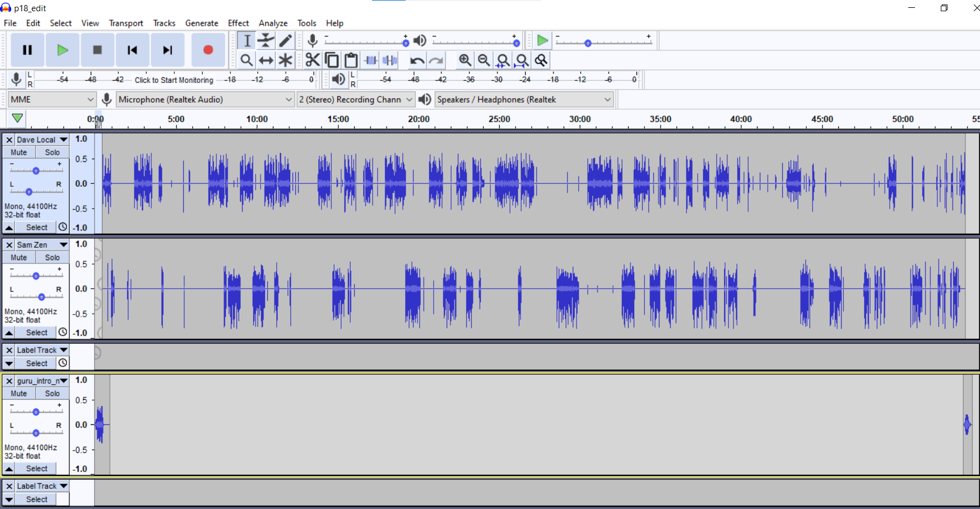Click the Trim audio outside selection icon

click(x=370, y=60)
